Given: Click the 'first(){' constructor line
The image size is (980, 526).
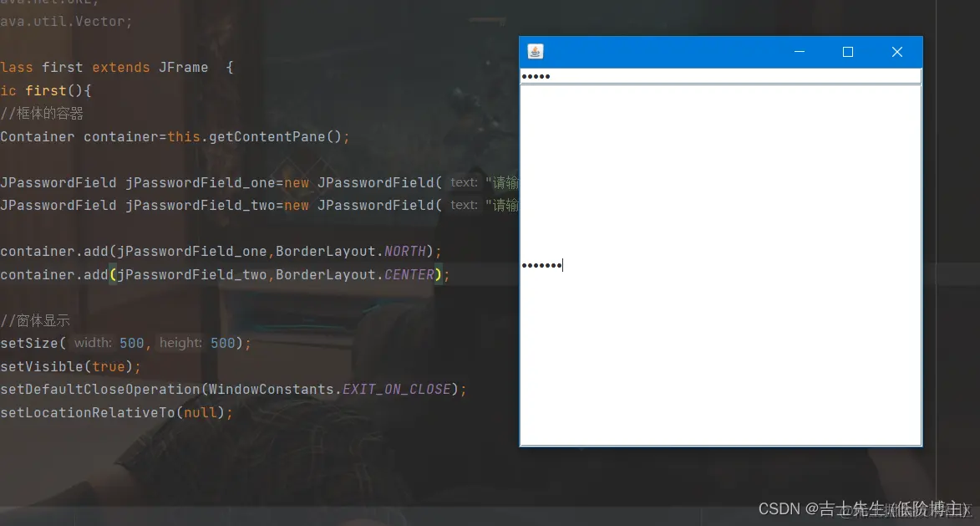Looking at the screenshot, I should (58, 90).
